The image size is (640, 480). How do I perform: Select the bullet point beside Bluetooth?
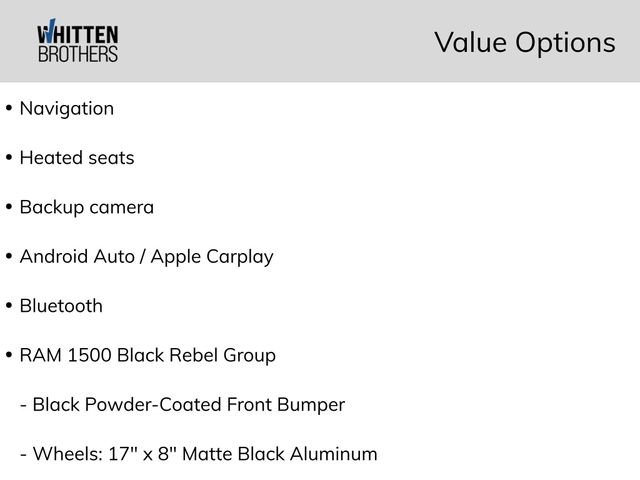coord(9,306)
